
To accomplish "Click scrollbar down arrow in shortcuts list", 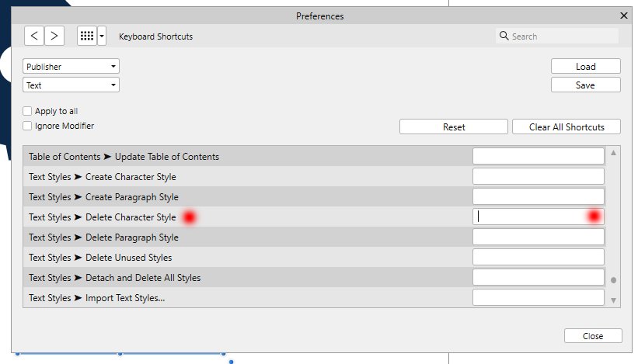I will coord(613,300).
